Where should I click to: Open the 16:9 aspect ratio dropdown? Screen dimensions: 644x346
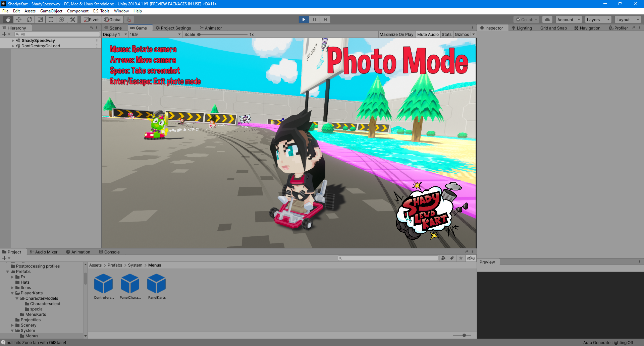(155, 34)
